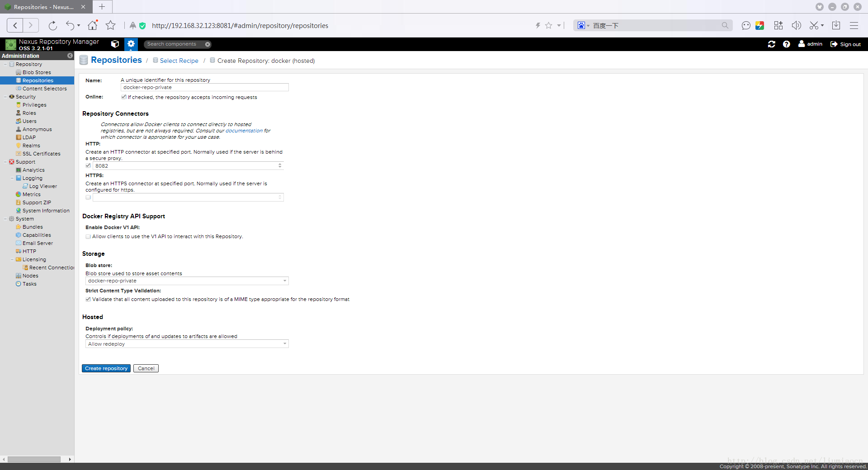Image resolution: width=868 pixels, height=470 pixels.
Task: Open Tasks under System
Action: (29, 284)
